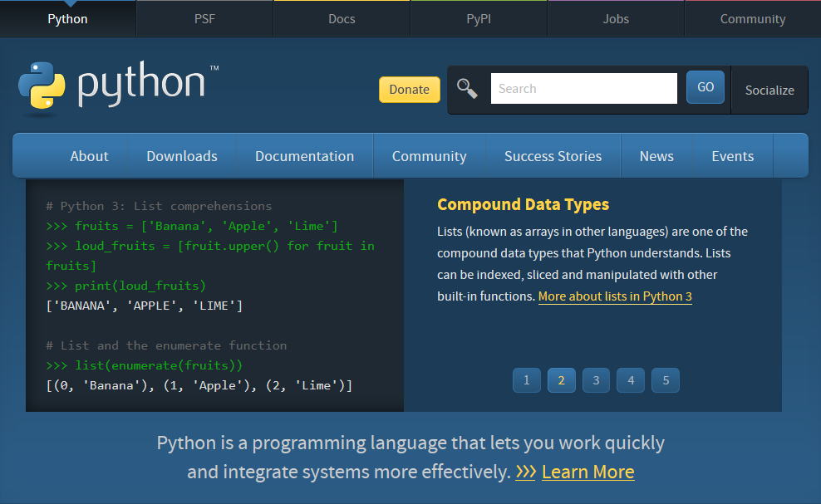Open the News navigation menu
Image resolution: width=821 pixels, height=504 pixels.
[x=656, y=156]
